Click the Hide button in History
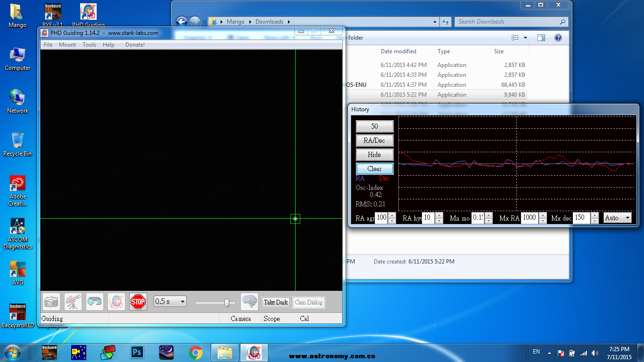Viewport: 644px width, 362px height. [374, 155]
